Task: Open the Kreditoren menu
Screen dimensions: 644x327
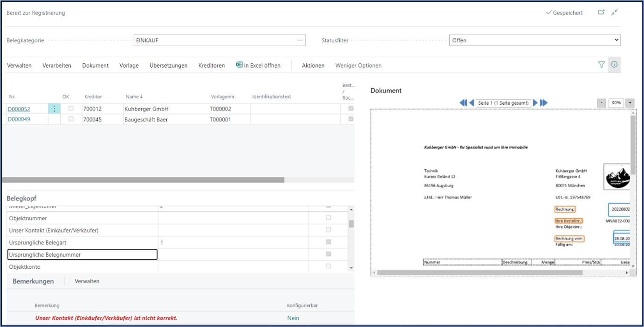Action: (211, 66)
